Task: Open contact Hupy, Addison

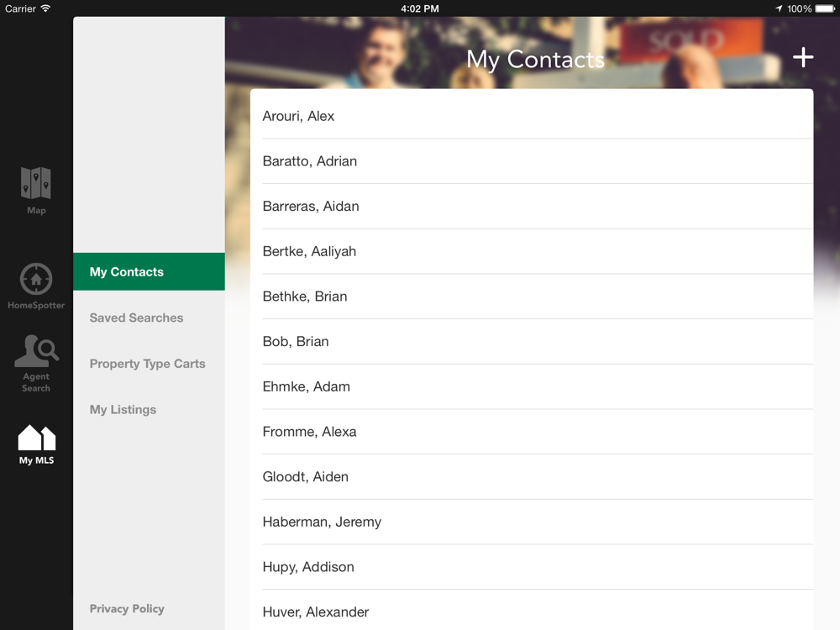Action: pyautogui.click(x=532, y=566)
